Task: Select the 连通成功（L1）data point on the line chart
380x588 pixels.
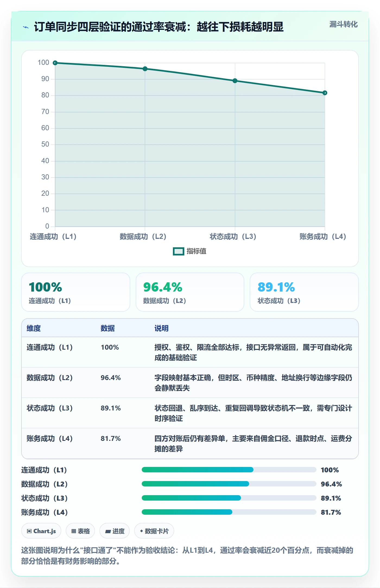Action: tap(55, 63)
